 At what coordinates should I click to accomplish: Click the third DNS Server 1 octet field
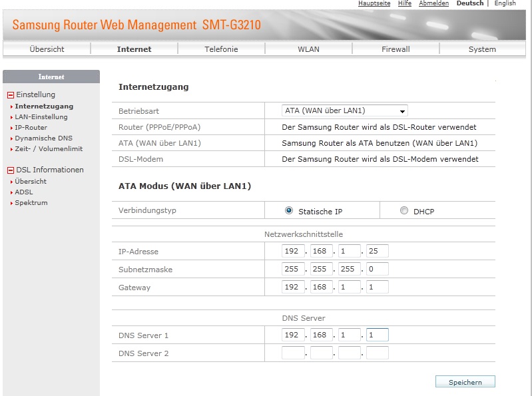[349, 335]
